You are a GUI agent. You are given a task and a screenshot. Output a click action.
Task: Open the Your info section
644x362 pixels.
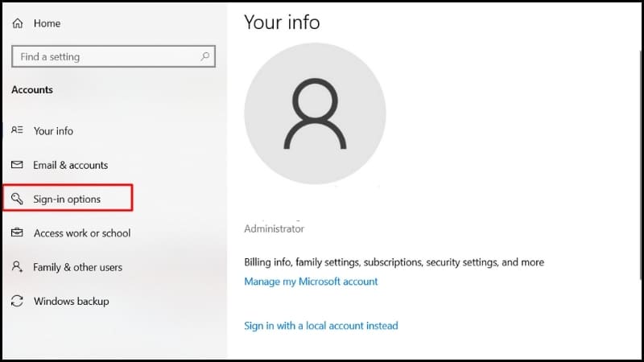(x=53, y=131)
